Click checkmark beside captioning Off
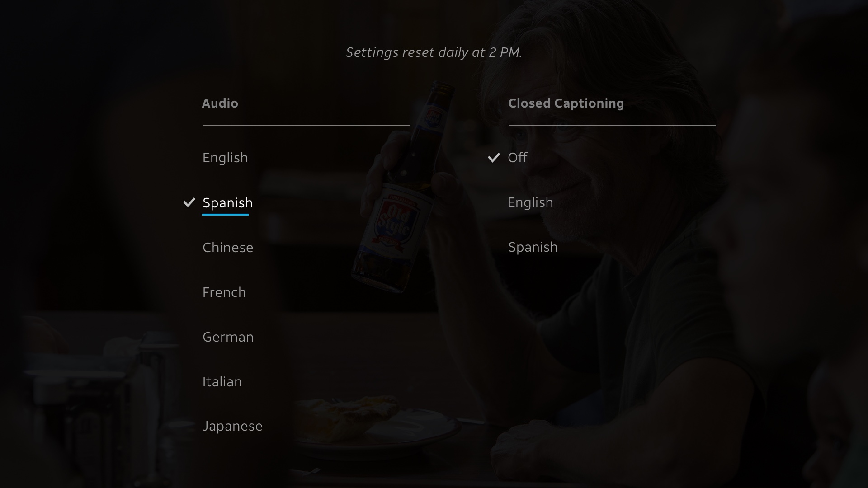The height and width of the screenshot is (488, 868). coord(494,158)
